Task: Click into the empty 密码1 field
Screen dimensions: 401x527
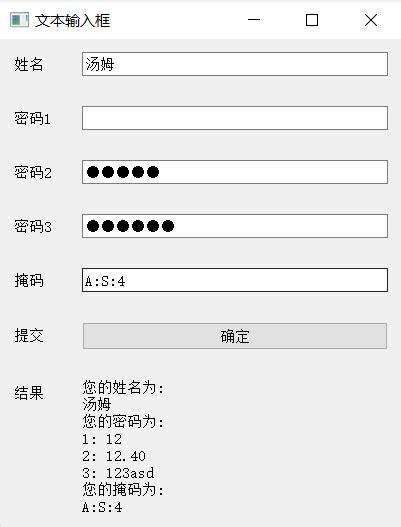Action: point(235,118)
